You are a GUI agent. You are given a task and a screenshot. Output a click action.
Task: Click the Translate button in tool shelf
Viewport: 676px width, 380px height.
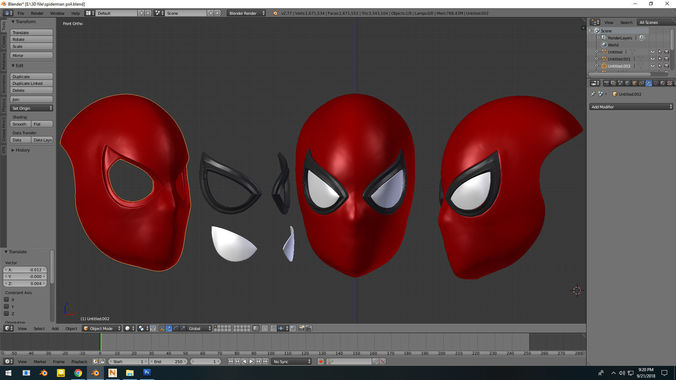tap(31, 32)
